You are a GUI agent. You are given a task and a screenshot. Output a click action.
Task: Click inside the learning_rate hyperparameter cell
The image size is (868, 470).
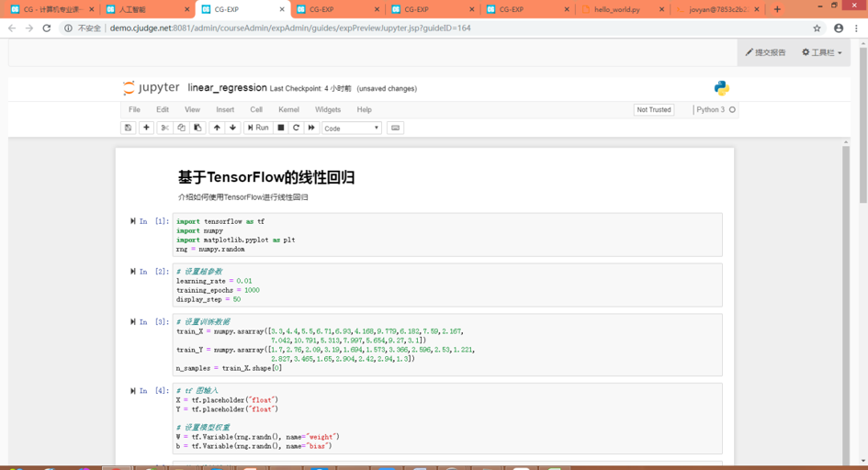click(447, 285)
